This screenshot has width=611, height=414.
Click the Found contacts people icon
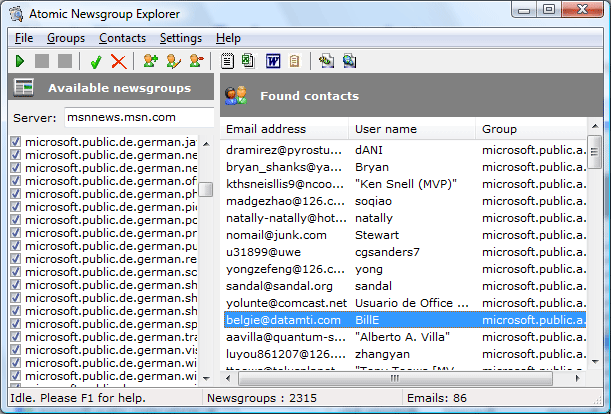tap(236, 96)
